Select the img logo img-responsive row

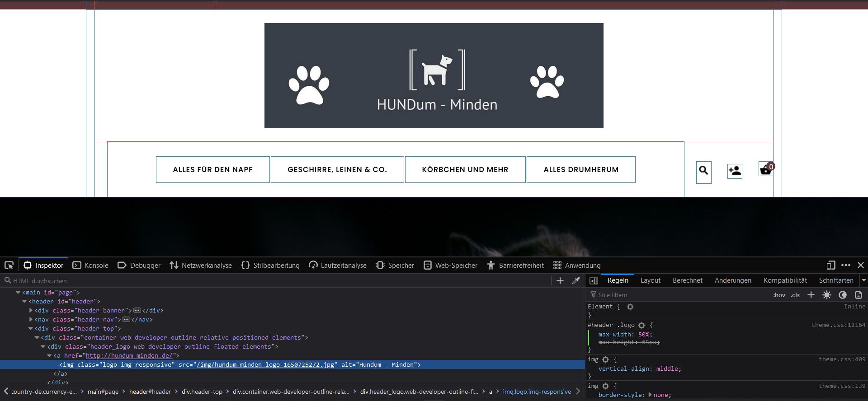292,364
